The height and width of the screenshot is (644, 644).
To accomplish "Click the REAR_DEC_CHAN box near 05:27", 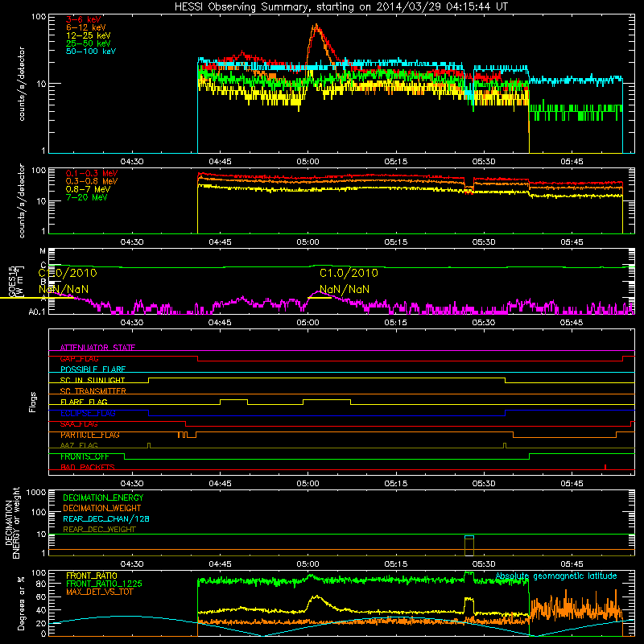I will (x=469, y=537).
